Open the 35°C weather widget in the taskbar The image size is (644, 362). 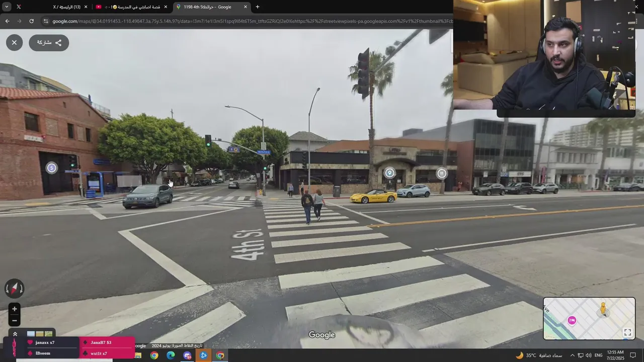point(538,355)
